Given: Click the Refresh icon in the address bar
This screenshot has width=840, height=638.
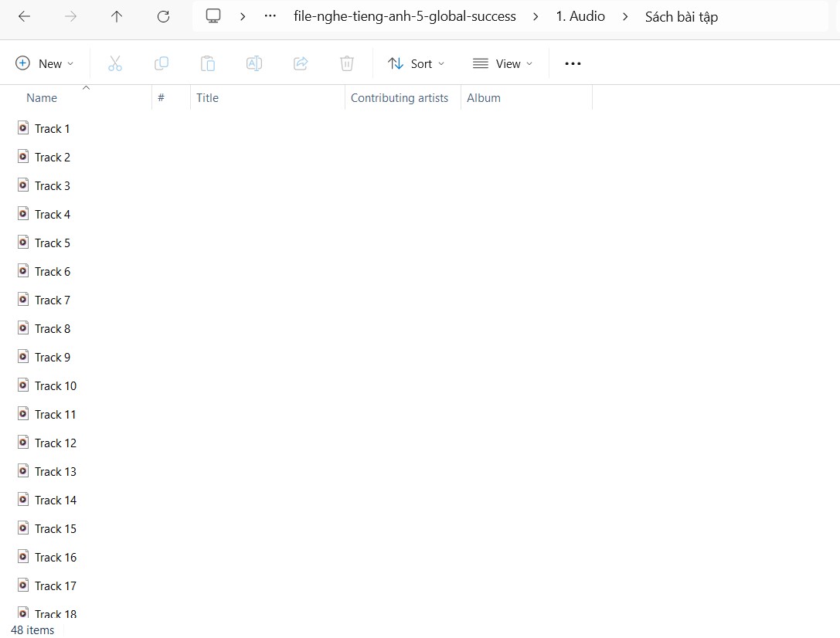Looking at the screenshot, I should click(163, 16).
